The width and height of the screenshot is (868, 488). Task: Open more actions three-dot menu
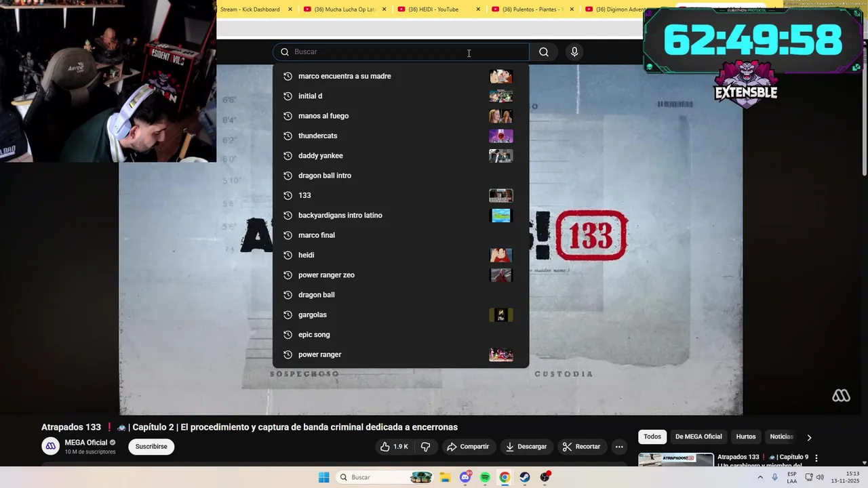[x=619, y=447]
